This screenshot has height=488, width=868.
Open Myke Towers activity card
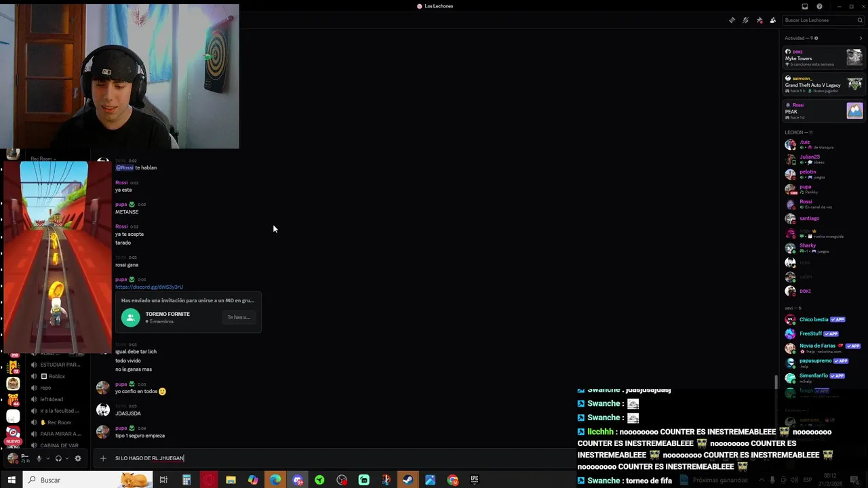coord(823,58)
